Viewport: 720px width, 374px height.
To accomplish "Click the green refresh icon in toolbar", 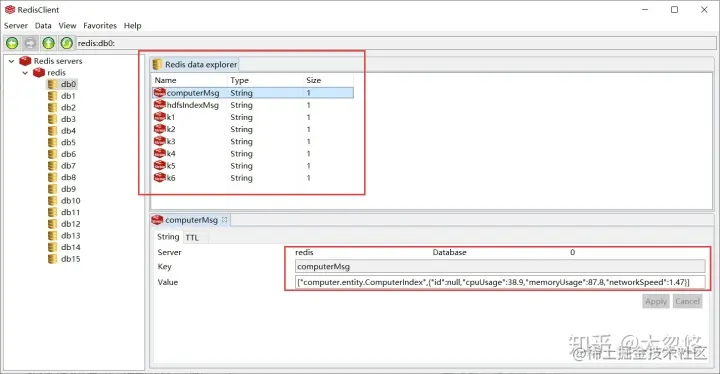I will 67,43.
